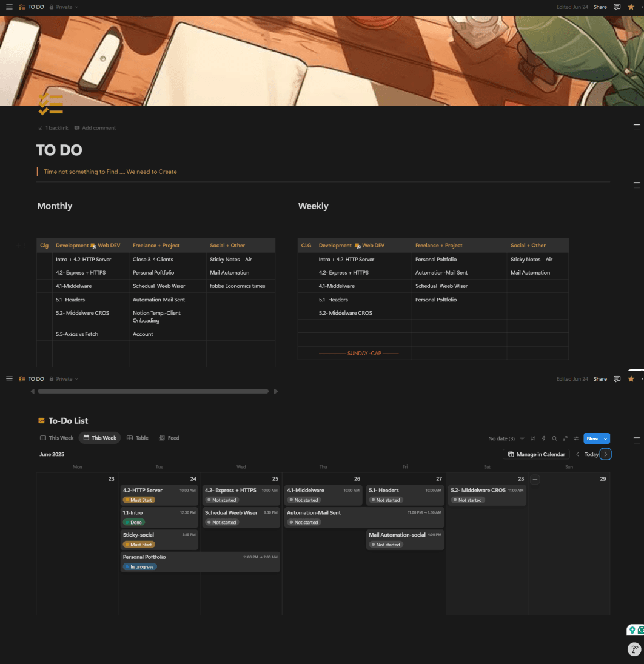Open the lightning bolt automations icon

pos(543,438)
